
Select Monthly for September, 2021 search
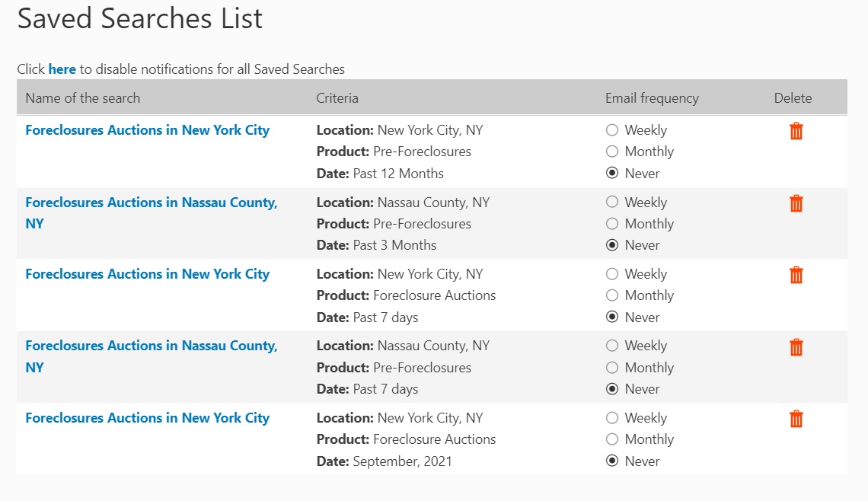612,439
